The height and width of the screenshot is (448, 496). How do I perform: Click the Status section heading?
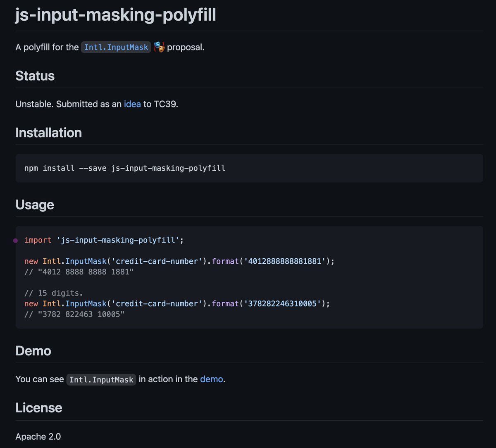(x=35, y=76)
